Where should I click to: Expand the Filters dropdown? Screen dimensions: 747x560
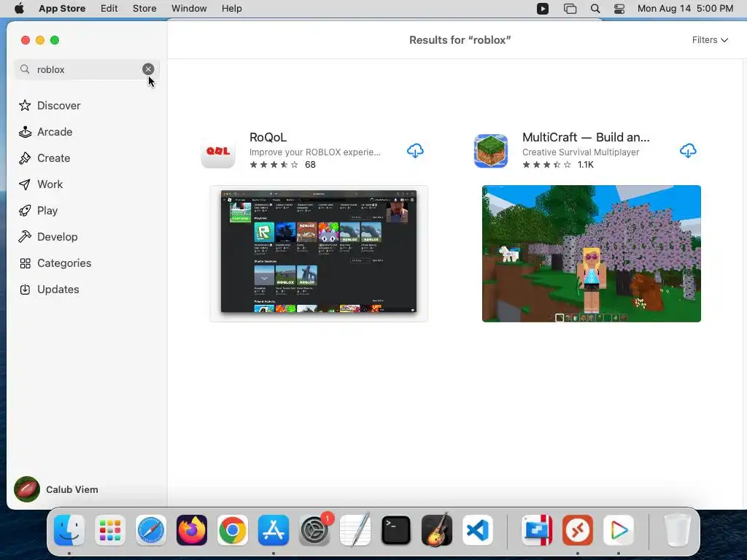click(x=710, y=40)
